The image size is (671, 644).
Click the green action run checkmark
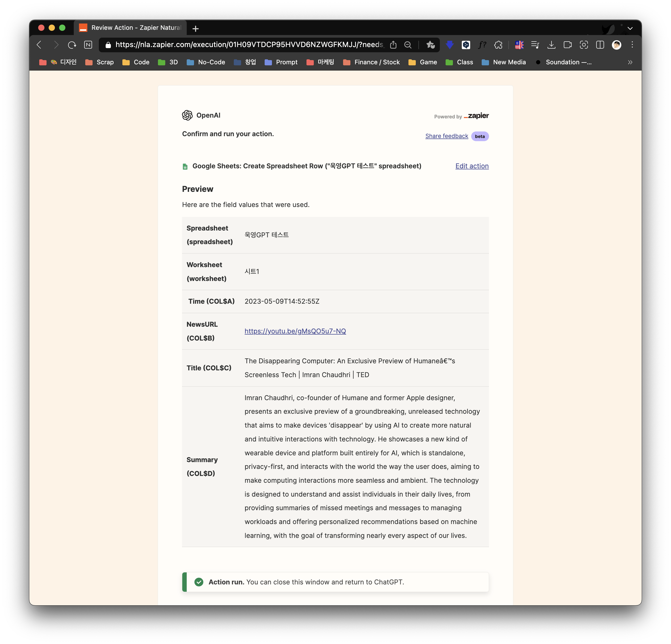click(199, 582)
